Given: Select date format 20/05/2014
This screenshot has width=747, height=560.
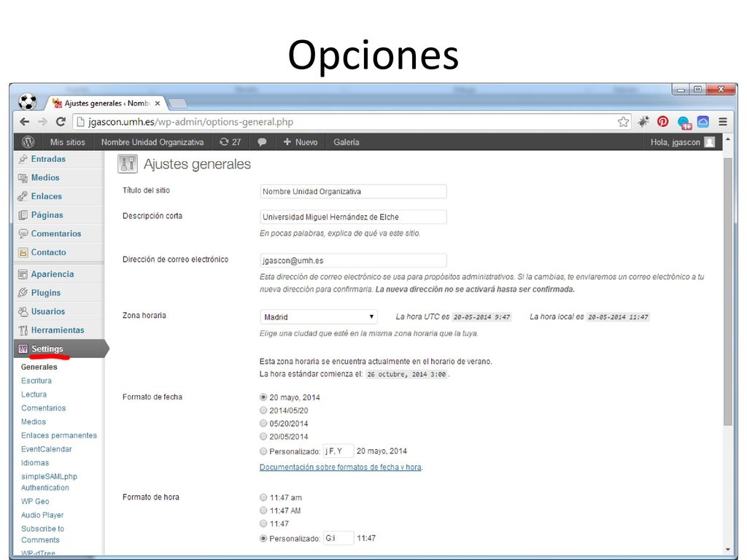Looking at the screenshot, I should (263, 436).
